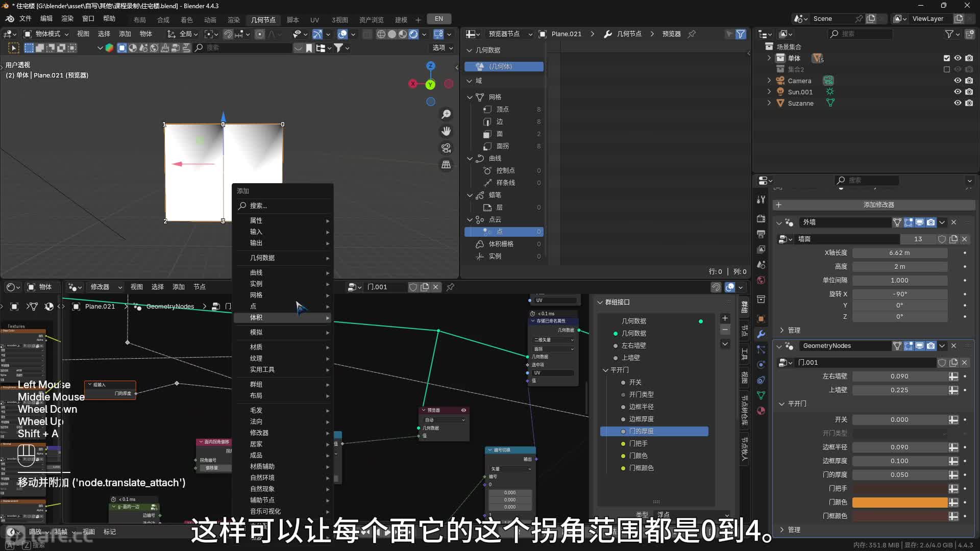Click the pan hand icon in viewport
The width and height of the screenshot is (980, 551).
click(446, 131)
